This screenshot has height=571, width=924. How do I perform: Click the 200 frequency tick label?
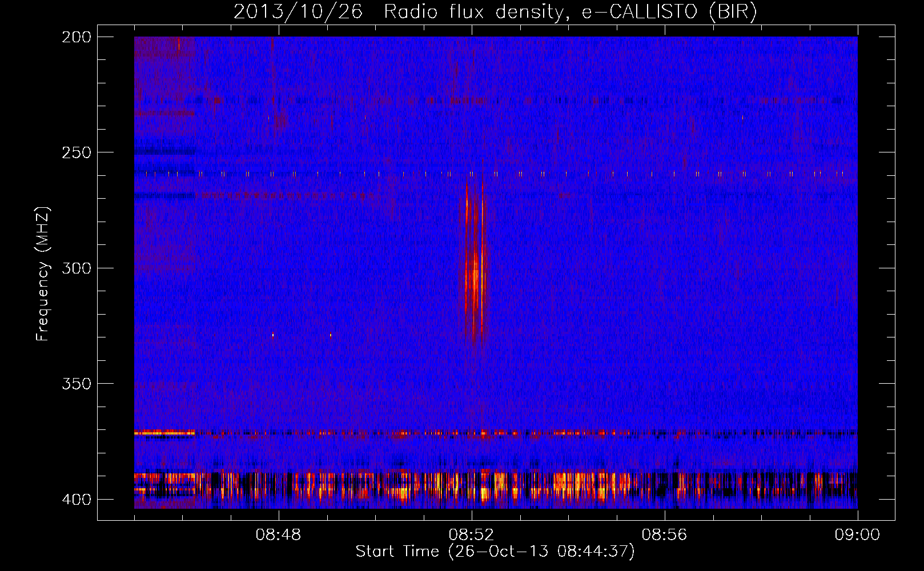77,37
